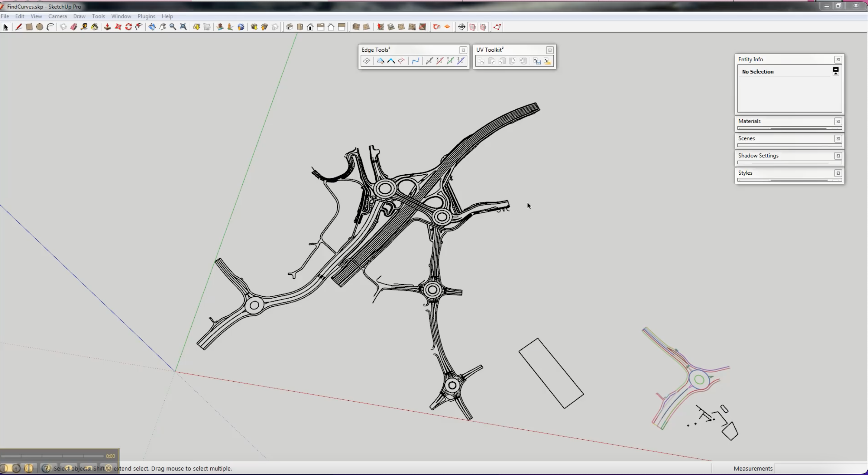The height and width of the screenshot is (475, 868).
Task: Activate the Paint Bucket tool
Action: [x=95, y=27]
